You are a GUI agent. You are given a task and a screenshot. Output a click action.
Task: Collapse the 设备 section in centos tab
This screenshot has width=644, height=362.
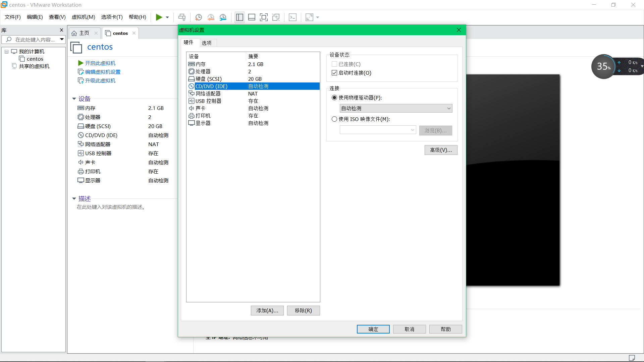click(x=74, y=99)
